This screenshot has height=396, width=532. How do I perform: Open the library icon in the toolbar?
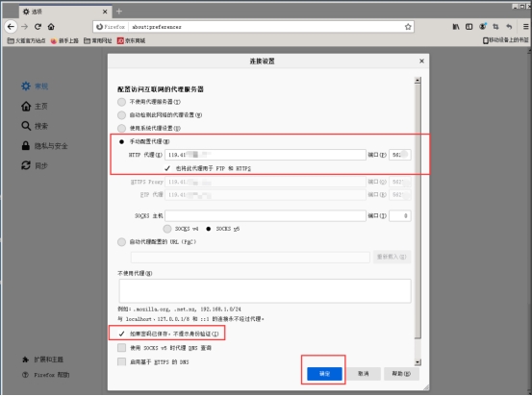coord(456,27)
